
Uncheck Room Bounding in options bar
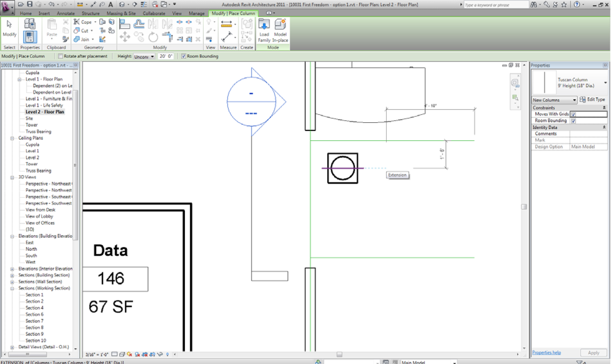click(x=183, y=56)
